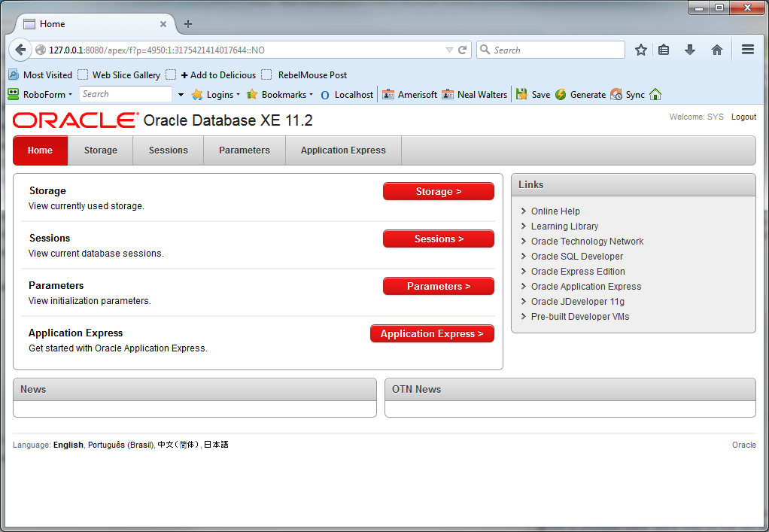Select the Home tab in Oracle navigation
The width and height of the screenshot is (769, 532).
coord(40,150)
